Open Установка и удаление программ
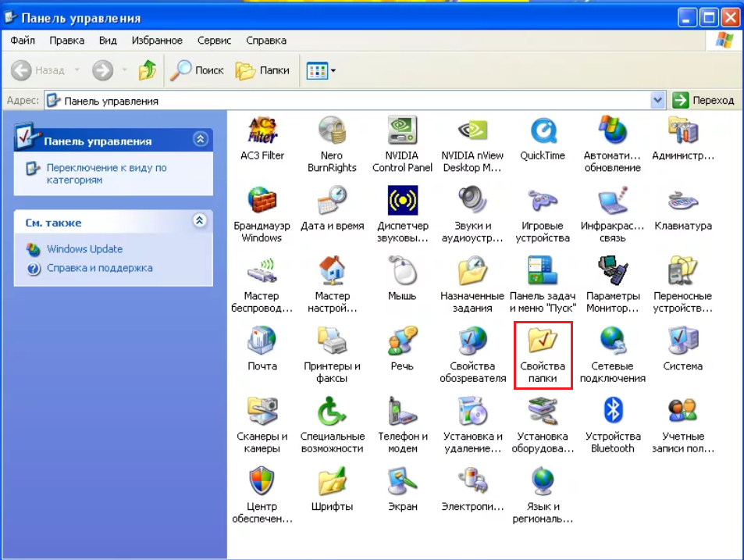 472,425
